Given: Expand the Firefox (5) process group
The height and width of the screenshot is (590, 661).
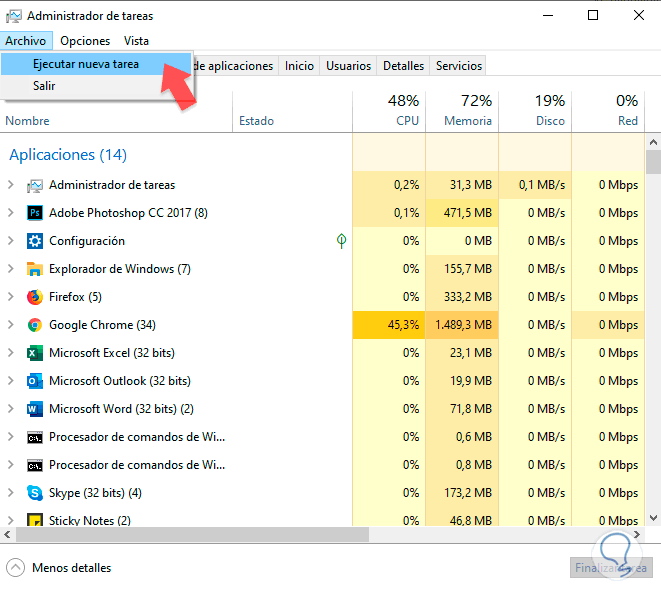Looking at the screenshot, I should [x=11, y=297].
